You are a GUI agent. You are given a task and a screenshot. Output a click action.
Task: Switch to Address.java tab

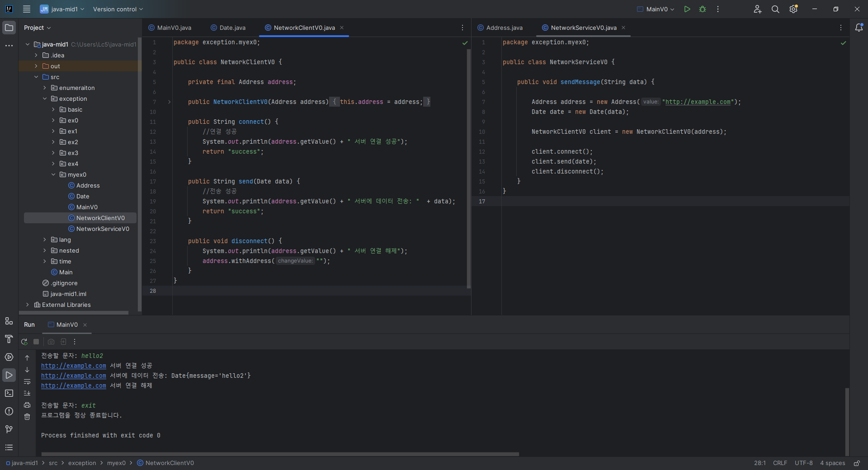point(500,28)
